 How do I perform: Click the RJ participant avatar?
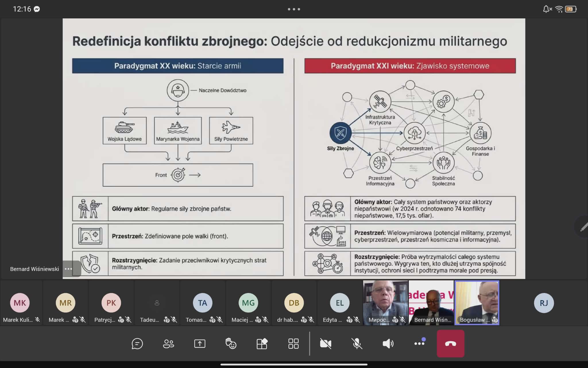pos(544,303)
